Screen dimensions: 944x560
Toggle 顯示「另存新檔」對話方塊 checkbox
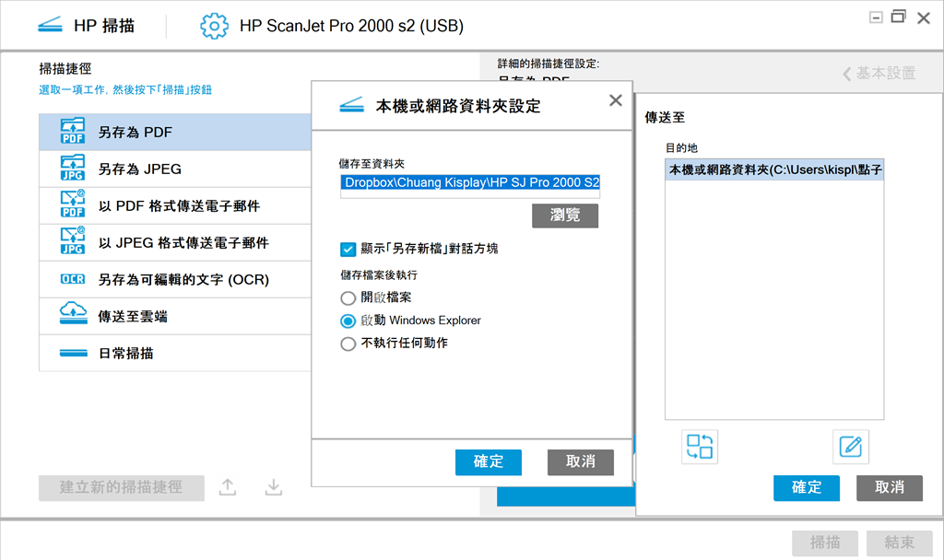[x=348, y=249]
